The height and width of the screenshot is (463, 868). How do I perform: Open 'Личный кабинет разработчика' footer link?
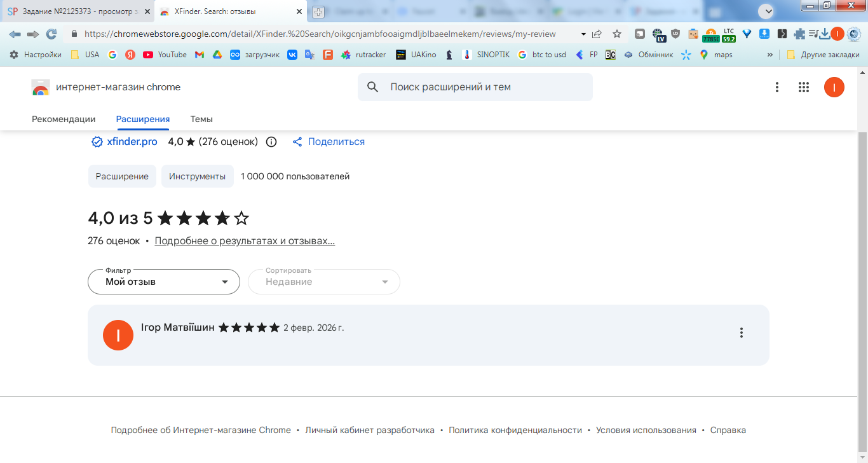370,431
